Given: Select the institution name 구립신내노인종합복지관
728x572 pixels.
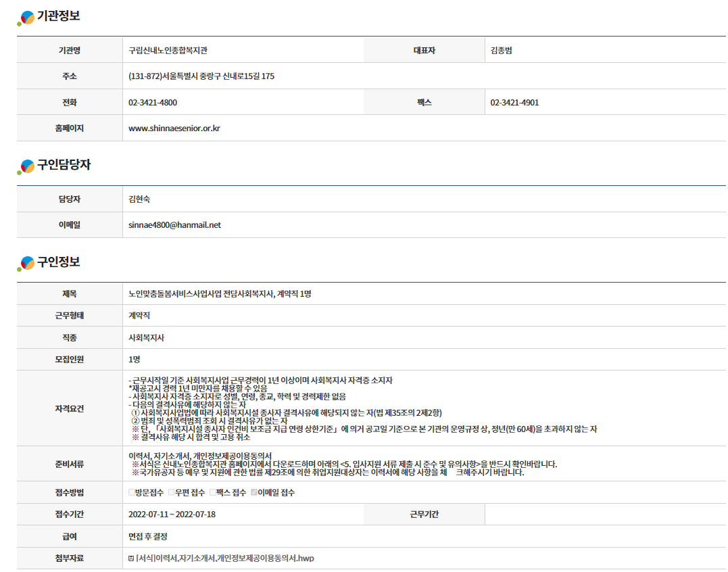Looking at the screenshot, I should point(168,51).
